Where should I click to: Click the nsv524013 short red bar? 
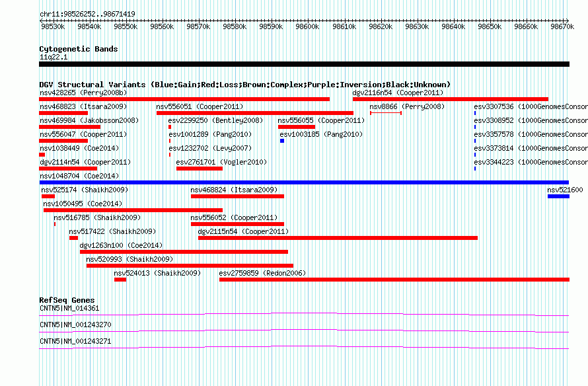[x=120, y=280]
